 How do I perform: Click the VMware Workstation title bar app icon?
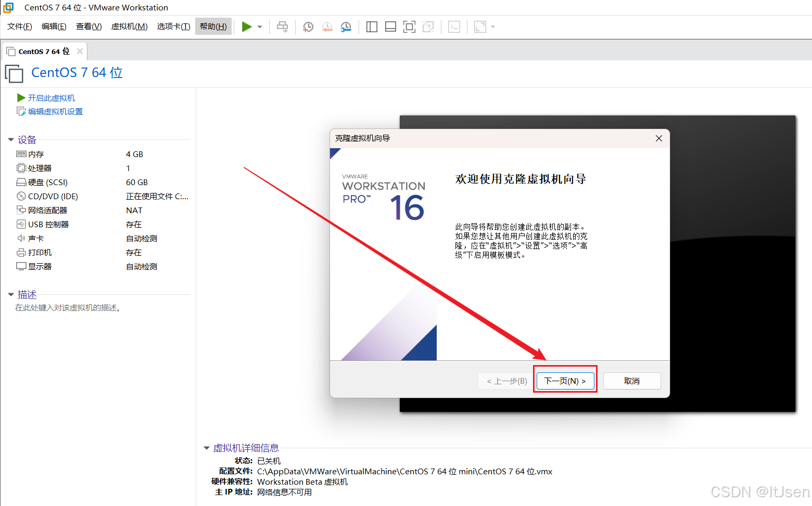pyautogui.click(x=8, y=7)
